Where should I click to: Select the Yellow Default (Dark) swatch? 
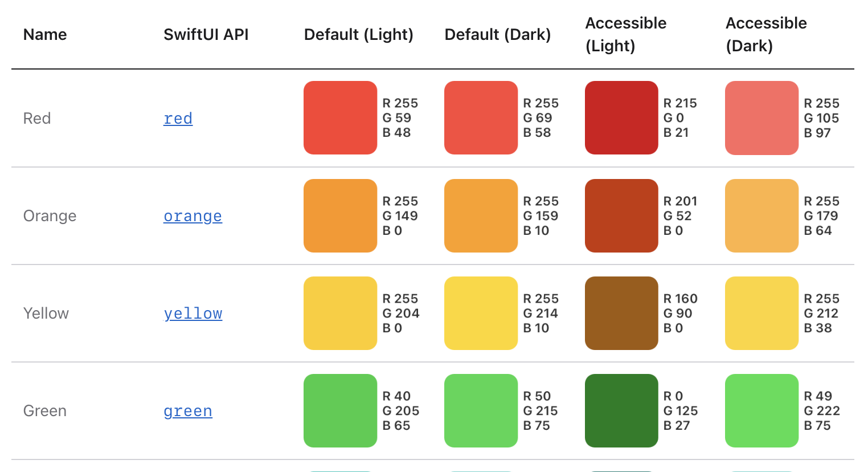click(x=481, y=313)
